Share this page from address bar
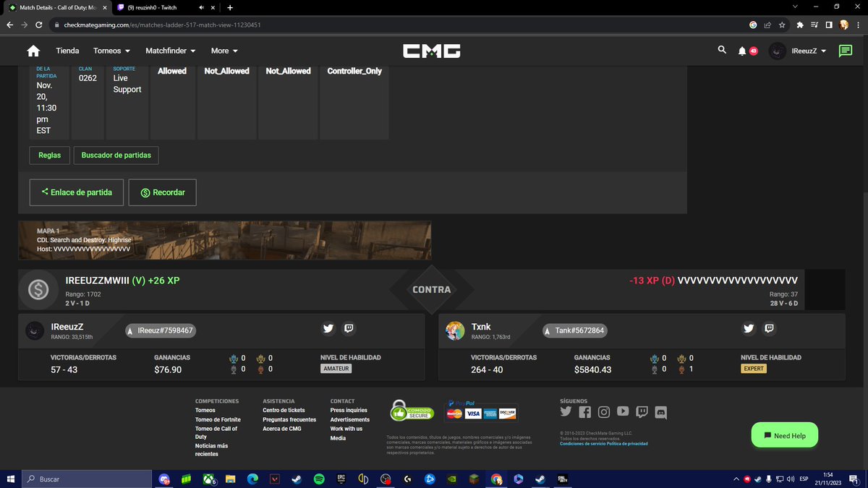Viewport: 868px width, 488px height. (767, 24)
